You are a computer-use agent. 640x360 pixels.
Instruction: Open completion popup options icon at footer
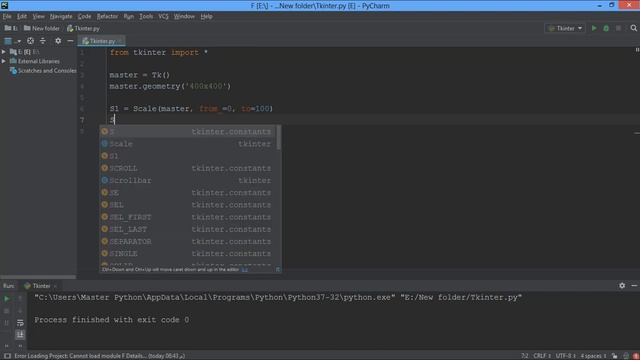pos(278,269)
